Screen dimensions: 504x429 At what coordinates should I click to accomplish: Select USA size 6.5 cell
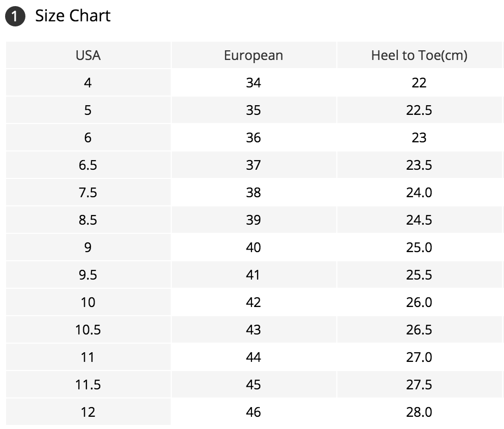88,165
